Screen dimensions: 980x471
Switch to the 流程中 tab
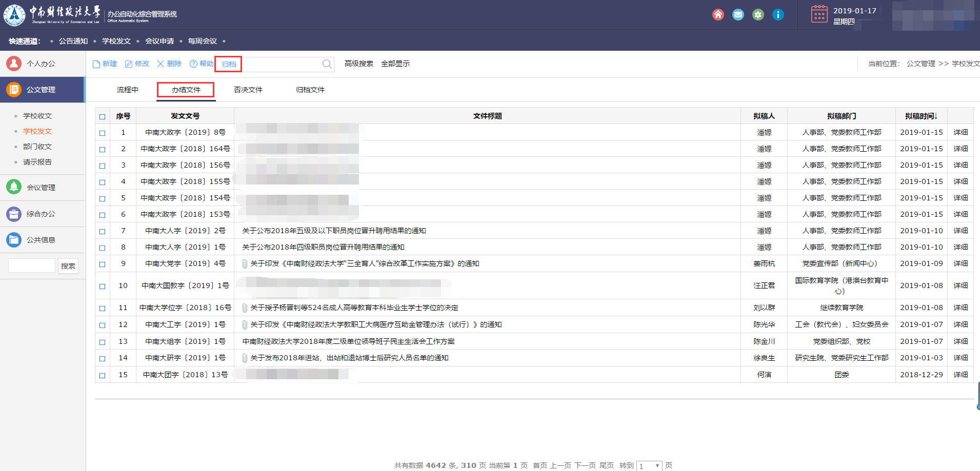pyautogui.click(x=127, y=90)
